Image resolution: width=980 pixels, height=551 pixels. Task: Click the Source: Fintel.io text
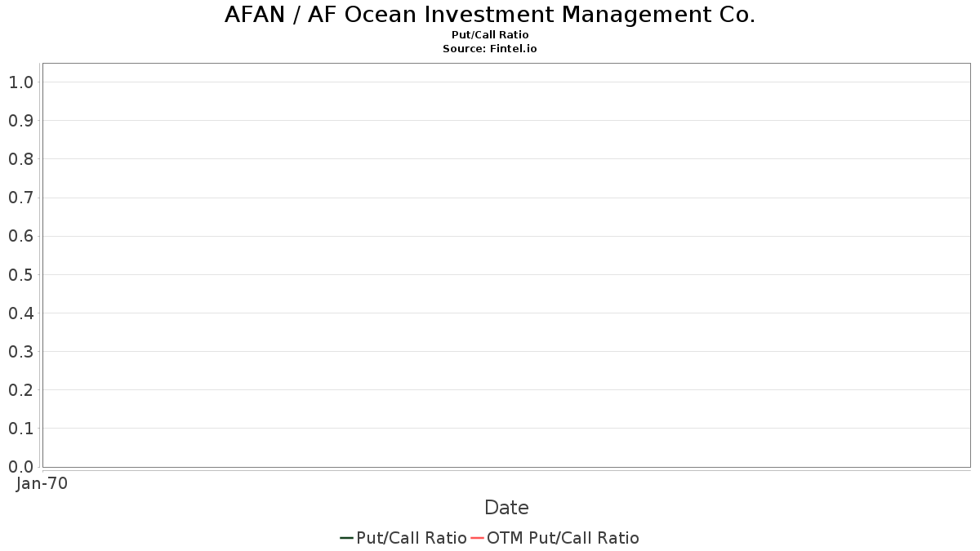[490, 49]
